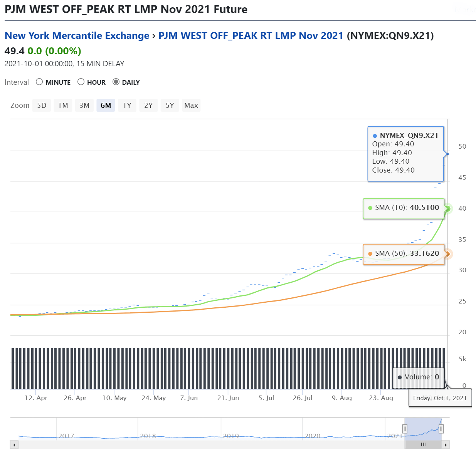Viewport: 476px width, 451px height.
Task: Open the PJM WEST OFF_PEAK RT LMP Nov 2021 link
Action: pyautogui.click(x=251, y=36)
